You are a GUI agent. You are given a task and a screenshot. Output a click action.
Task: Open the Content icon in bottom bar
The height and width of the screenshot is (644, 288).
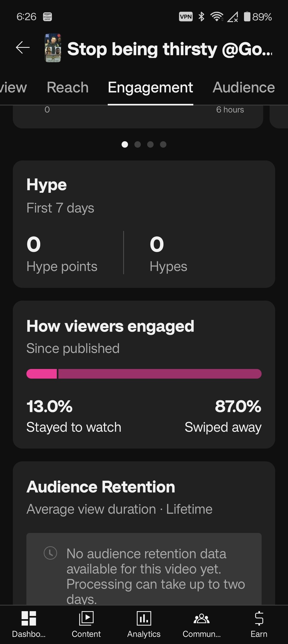pyautogui.click(x=86, y=618)
